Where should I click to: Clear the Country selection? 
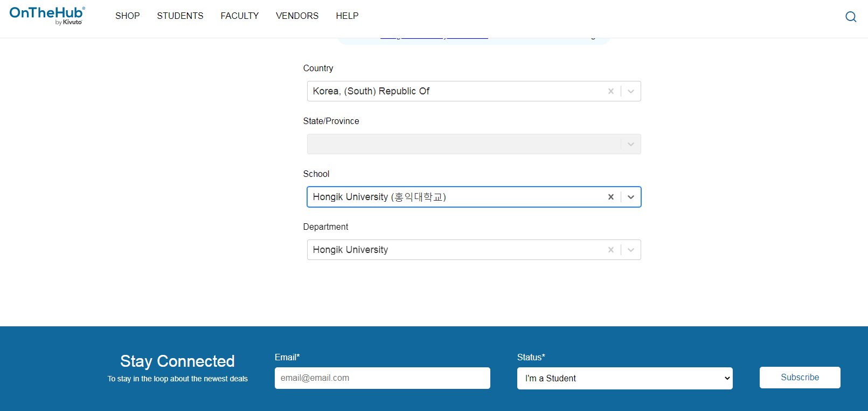610,91
